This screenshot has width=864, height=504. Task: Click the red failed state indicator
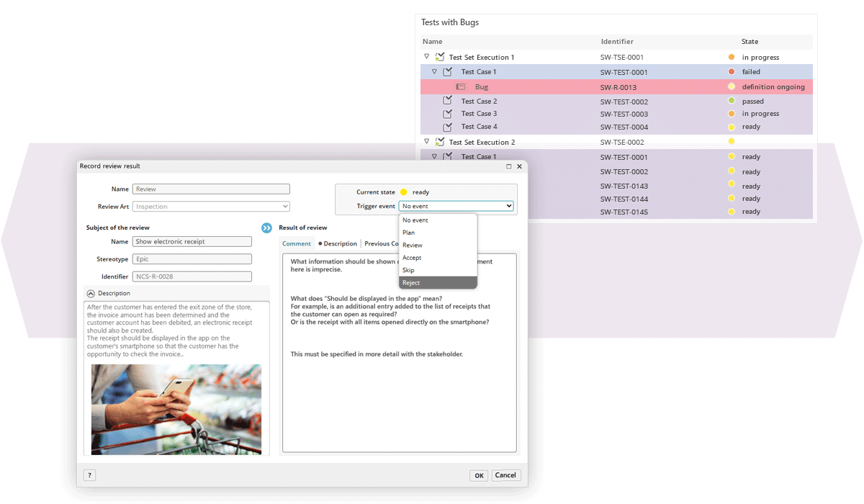(732, 72)
